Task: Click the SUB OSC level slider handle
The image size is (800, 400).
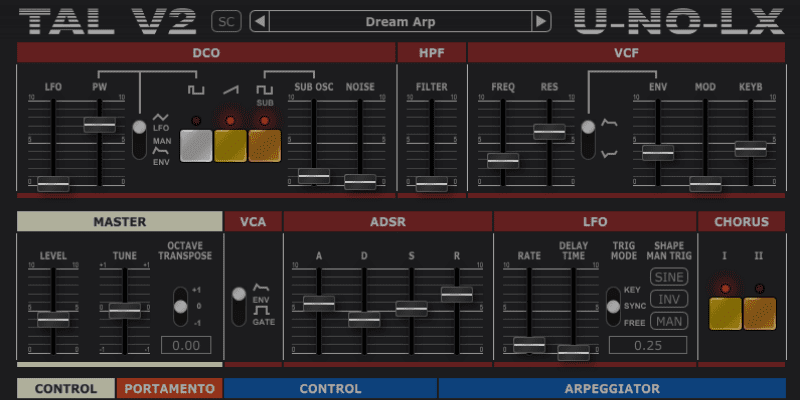Action: click(x=314, y=176)
